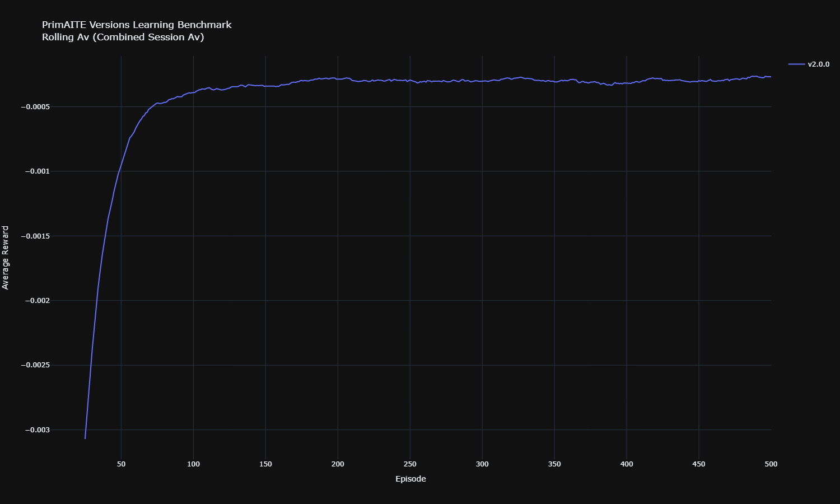840x504 pixels.
Task: Click the x-axis tick label 300
Action: click(482, 464)
